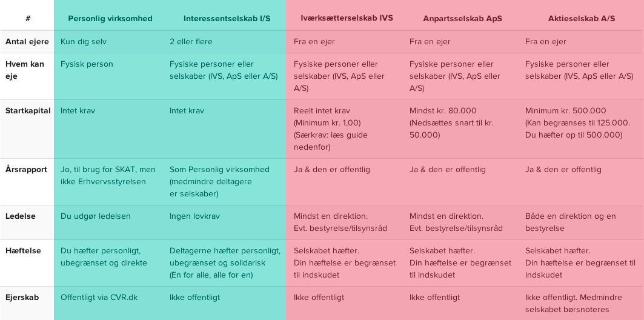Select the Ejerskab row label
The height and width of the screenshot is (320, 644).
[x=22, y=298]
